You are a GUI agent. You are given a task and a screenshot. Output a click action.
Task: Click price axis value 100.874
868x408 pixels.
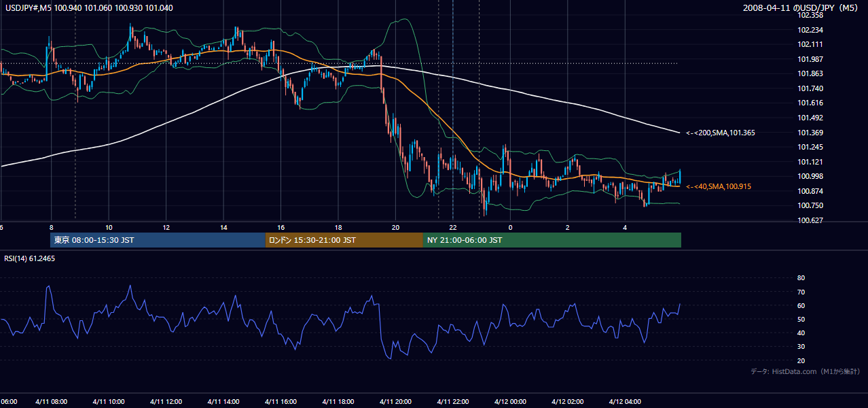tap(810, 191)
